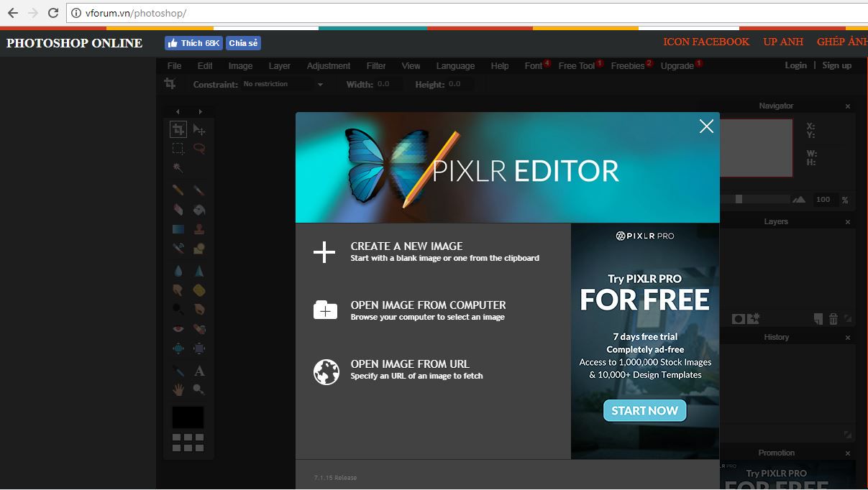Image resolution: width=868 pixels, height=490 pixels.
Task: Select the Clone Stamp tool
Action: (x=199, y=229)
